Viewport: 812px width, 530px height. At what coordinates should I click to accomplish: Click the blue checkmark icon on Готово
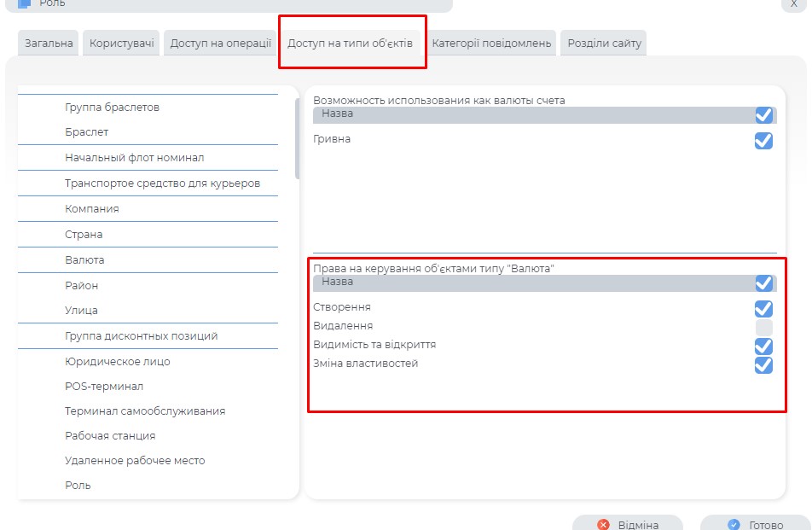734,525
